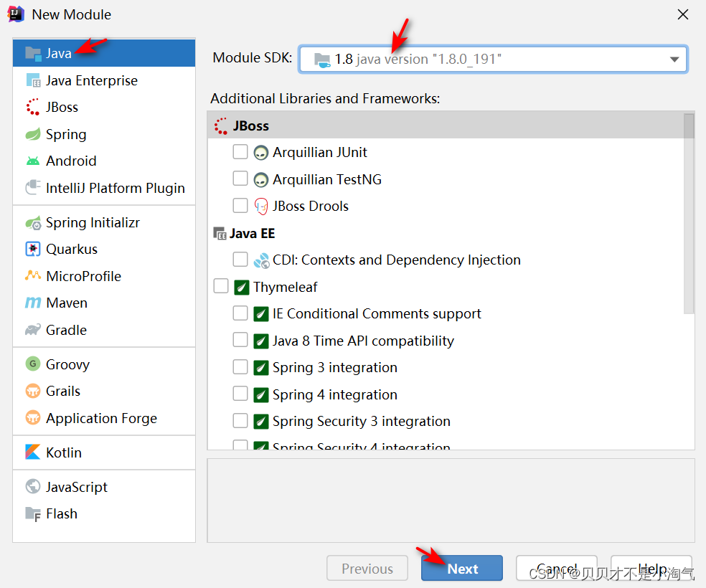Click the Java Enterprise icon

point(33,80)
